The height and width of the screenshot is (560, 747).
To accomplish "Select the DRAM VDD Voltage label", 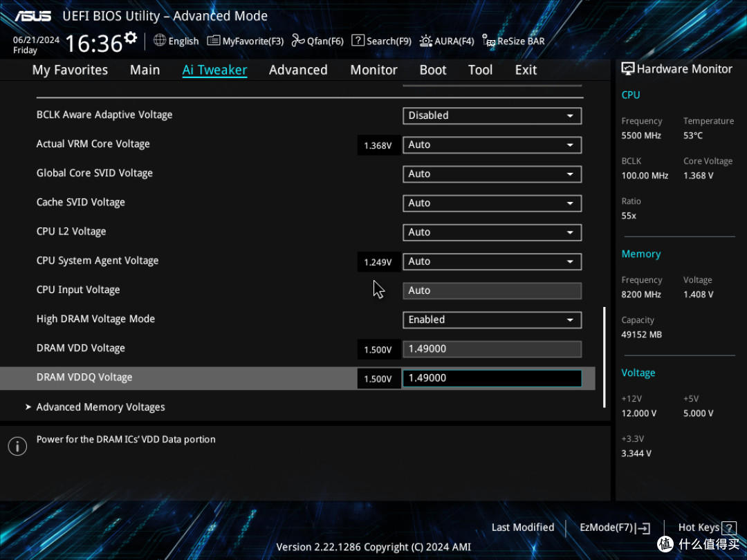I will tap(80, 348).
